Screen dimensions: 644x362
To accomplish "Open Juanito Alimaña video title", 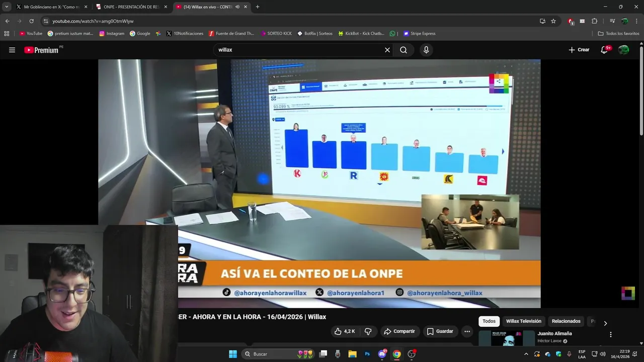I will (x=554, y=333).
